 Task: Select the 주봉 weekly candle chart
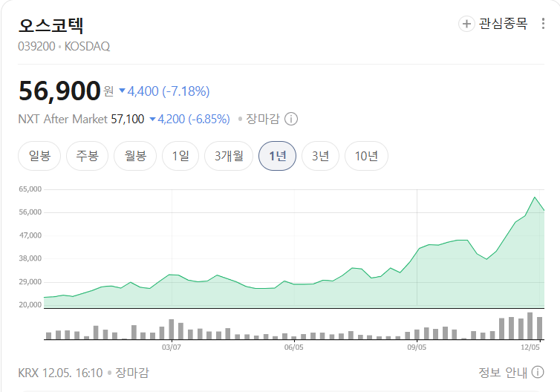click(x=88, y=156)
